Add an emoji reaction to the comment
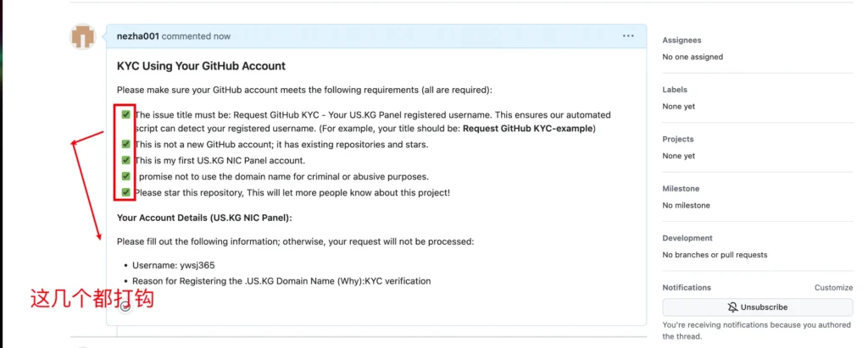The image size is (868, 348). [125, 307]
